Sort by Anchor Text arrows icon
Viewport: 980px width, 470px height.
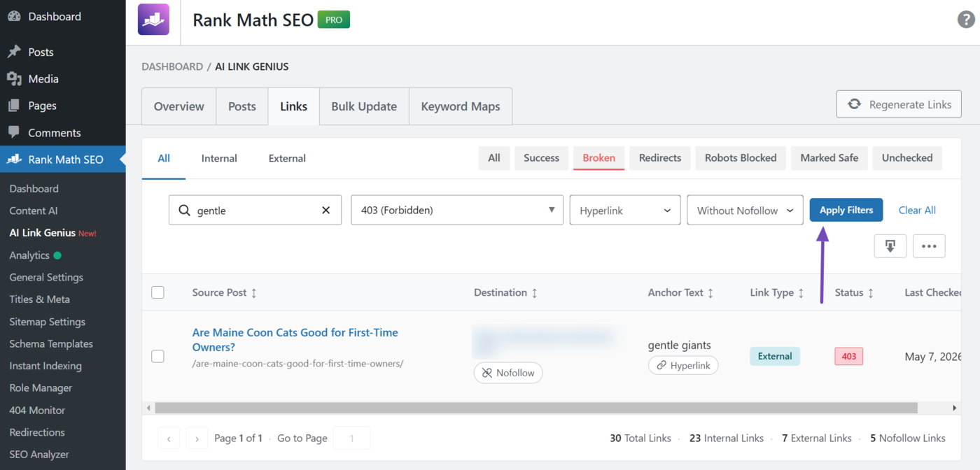click(x=710, y=293)
